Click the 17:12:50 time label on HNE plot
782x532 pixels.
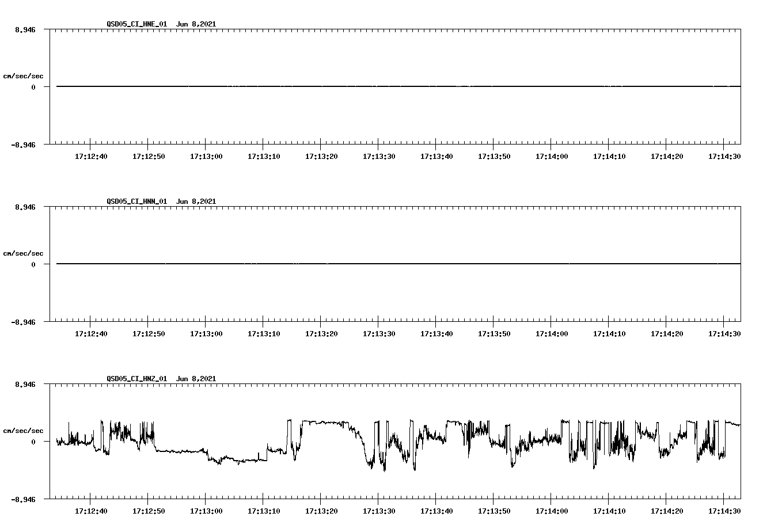coord(149,157)
